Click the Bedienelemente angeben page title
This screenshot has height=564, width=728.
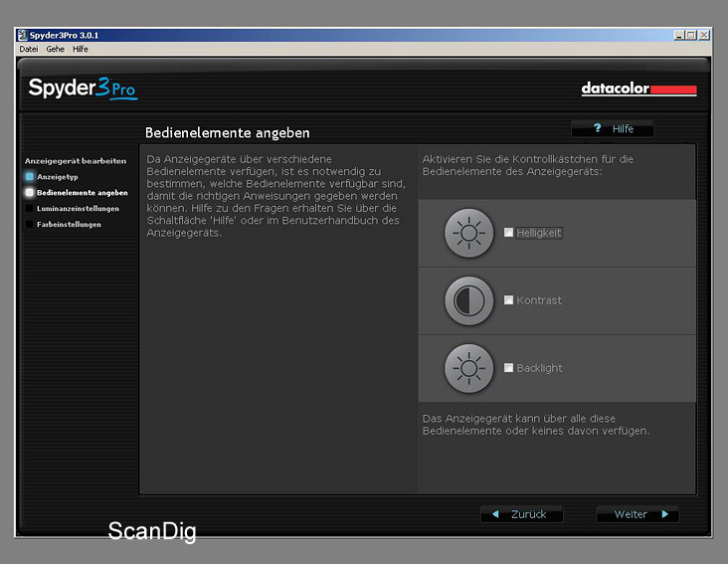tap(228, 132)
